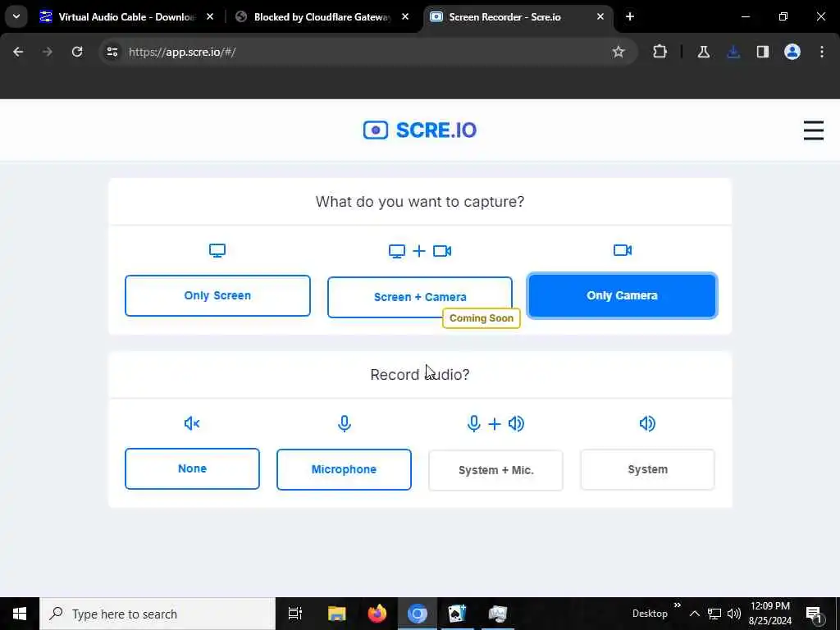Reload the current page
The width and height of the screenshot is (840, 630).
point(77,52)
